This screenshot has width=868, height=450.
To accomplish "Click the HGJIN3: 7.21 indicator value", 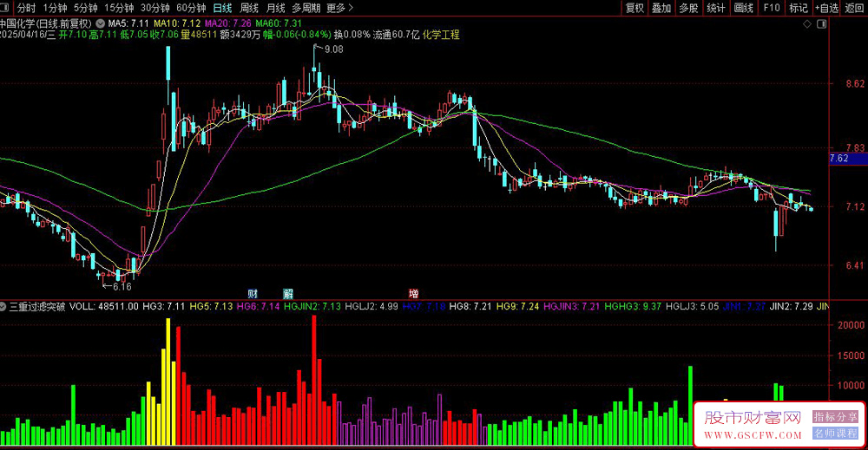I will click(572, 306).
